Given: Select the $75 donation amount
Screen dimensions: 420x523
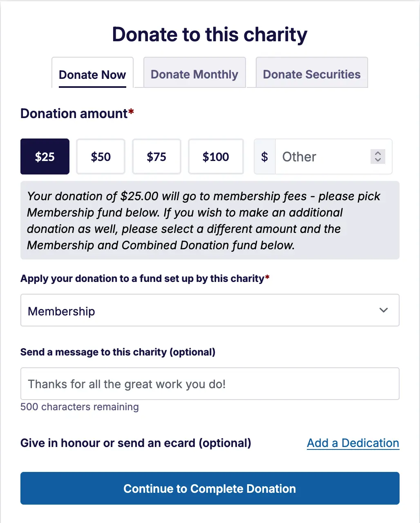Looking at the screenshot, I should point(156,156).
